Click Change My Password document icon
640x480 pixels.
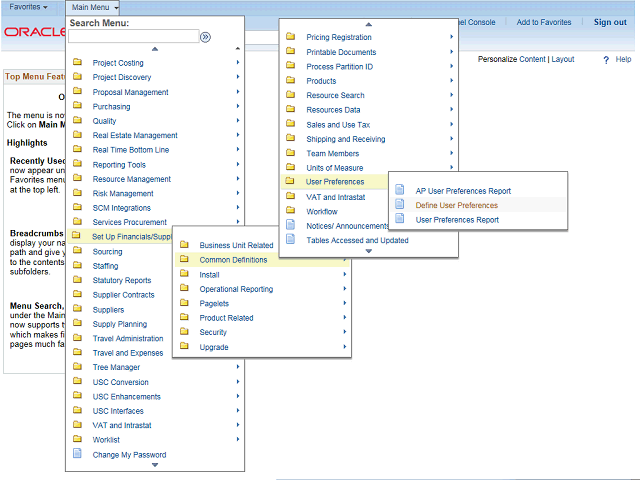pyautogui.click(x=77, y=453)
